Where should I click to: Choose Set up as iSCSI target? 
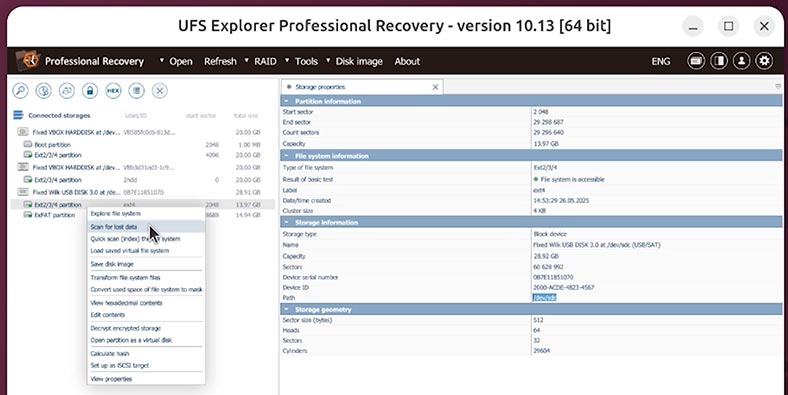pyautogui.click(x=146, y=365)
